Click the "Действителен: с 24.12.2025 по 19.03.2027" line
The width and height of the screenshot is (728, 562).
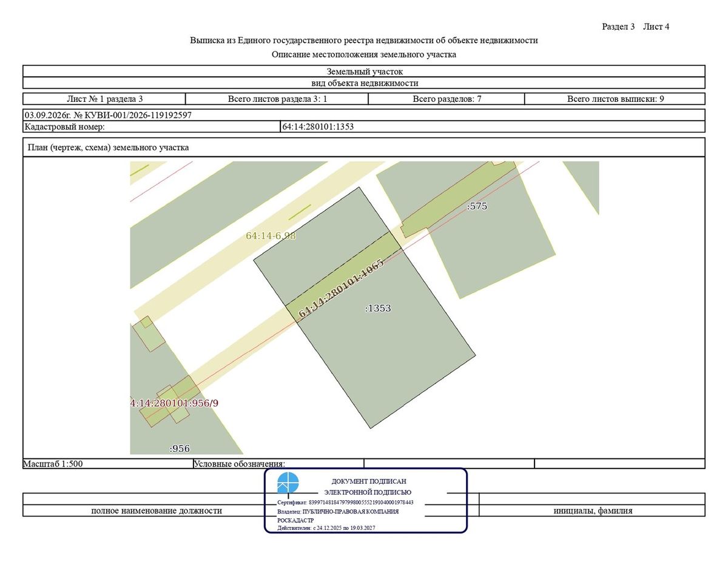[x=326, y=529]
